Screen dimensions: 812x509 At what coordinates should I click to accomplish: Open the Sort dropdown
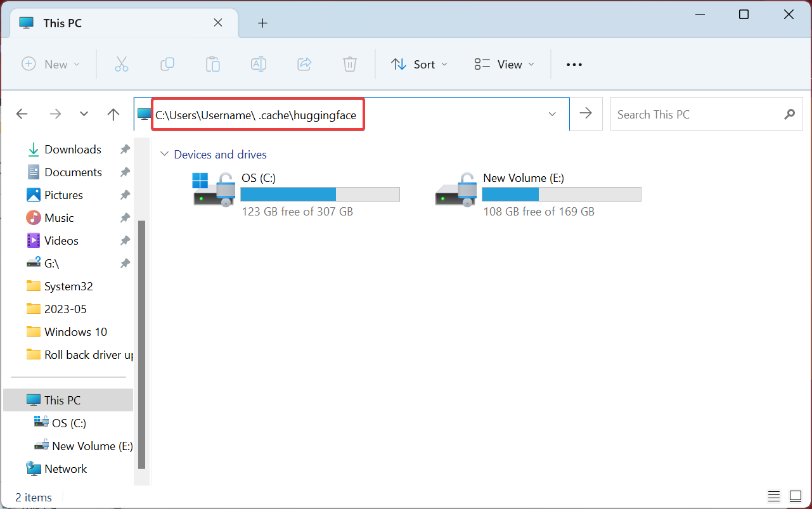click(x=420, y=64)
